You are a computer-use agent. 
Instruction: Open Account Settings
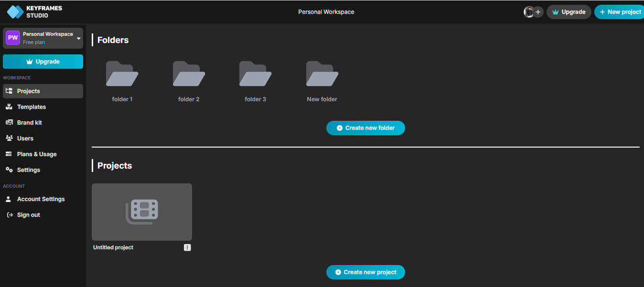(x=41, y=199)
